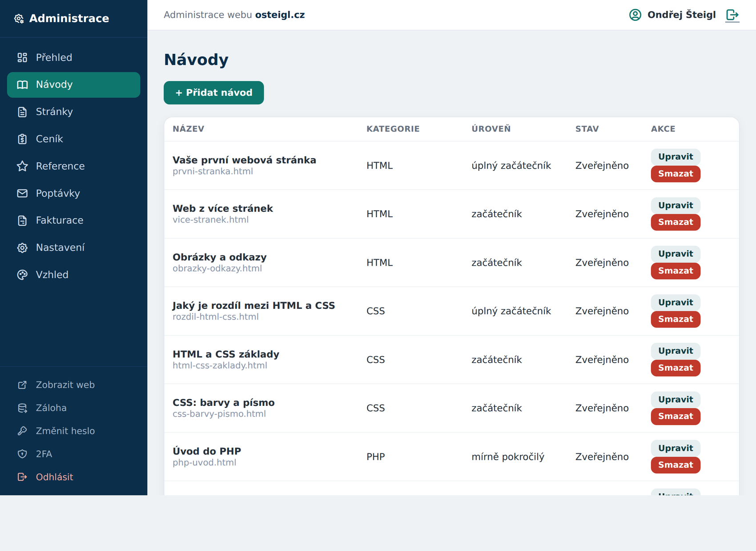Delete Web z více stránek with Smazat

[676, 222]
